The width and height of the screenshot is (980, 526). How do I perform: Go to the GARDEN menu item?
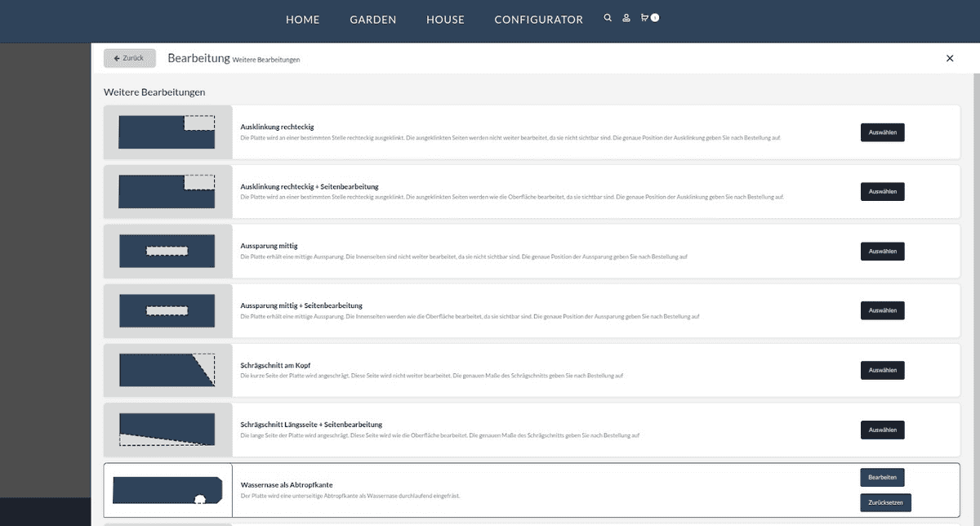[x=373, y=20]
